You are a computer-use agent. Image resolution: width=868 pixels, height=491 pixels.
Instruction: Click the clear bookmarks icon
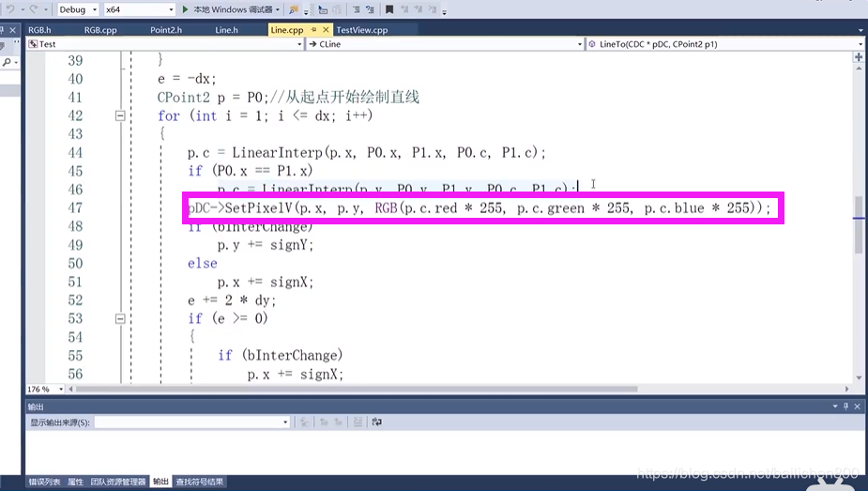[433, 9]
